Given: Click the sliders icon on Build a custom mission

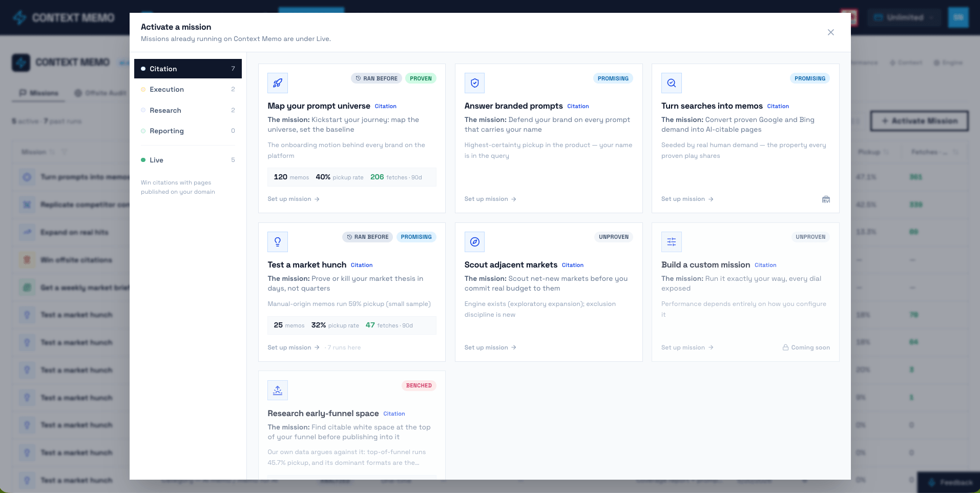Looking at the screenshot, I should tap(671, 242).
